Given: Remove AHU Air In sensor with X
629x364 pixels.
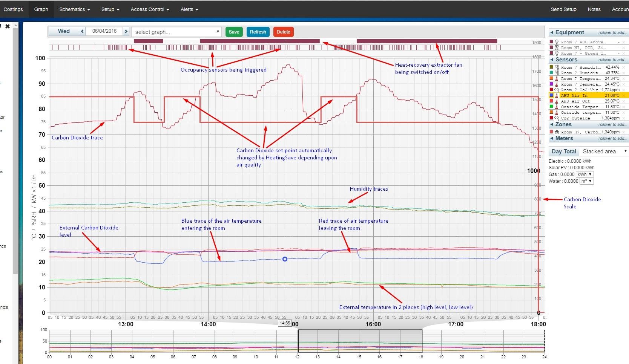Looking at the screenshot, I should click(x=624, y=96).
